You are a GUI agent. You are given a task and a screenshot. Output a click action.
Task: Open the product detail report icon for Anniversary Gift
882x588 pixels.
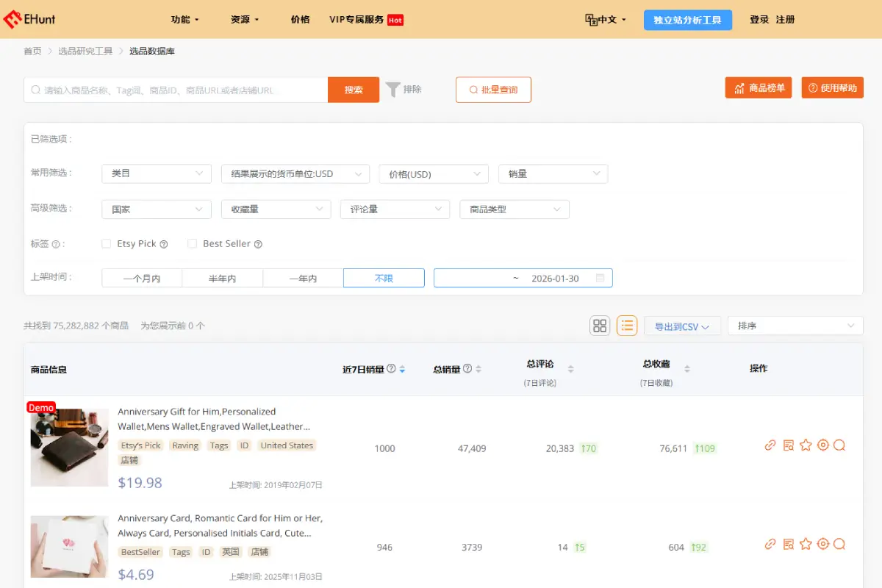[788, 445]
